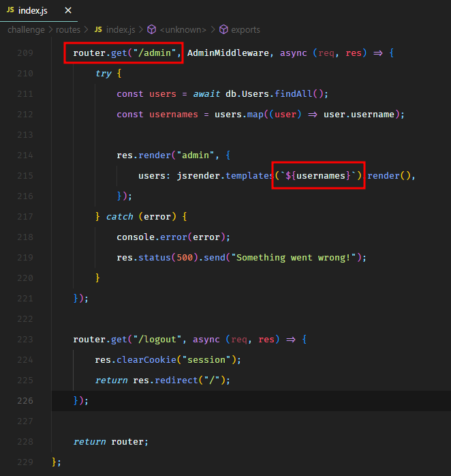The height and width of the screenshot is (476, 451).
Task: Click the ${usernames} template expression
Action: pos(318,175)
